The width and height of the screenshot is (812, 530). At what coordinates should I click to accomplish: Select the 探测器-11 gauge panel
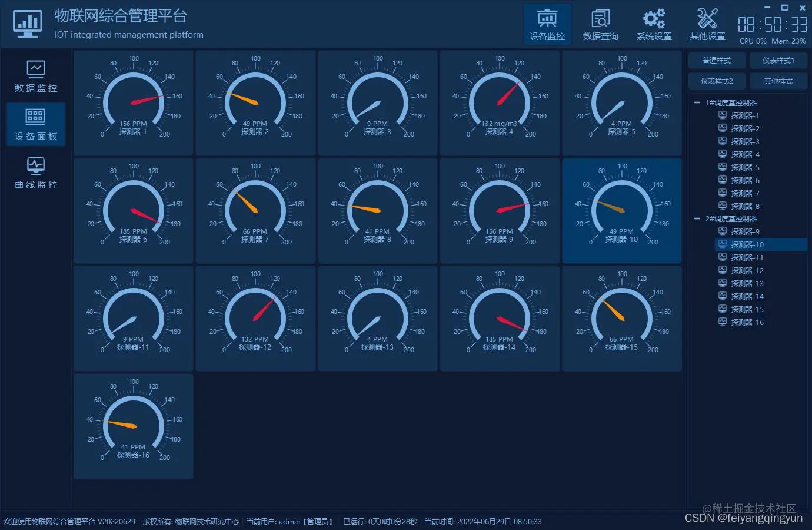coord(134,319)
